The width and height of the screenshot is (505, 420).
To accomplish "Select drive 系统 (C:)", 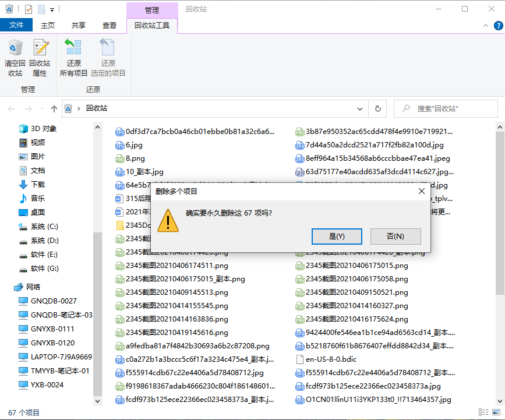I will pyautogui.click(x=38, y=227).
